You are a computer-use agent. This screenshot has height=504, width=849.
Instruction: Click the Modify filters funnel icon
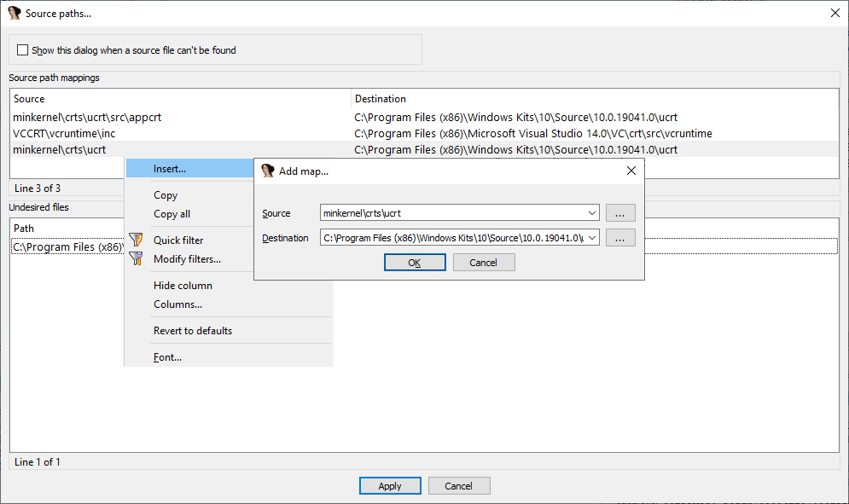[x=136, y=258]
